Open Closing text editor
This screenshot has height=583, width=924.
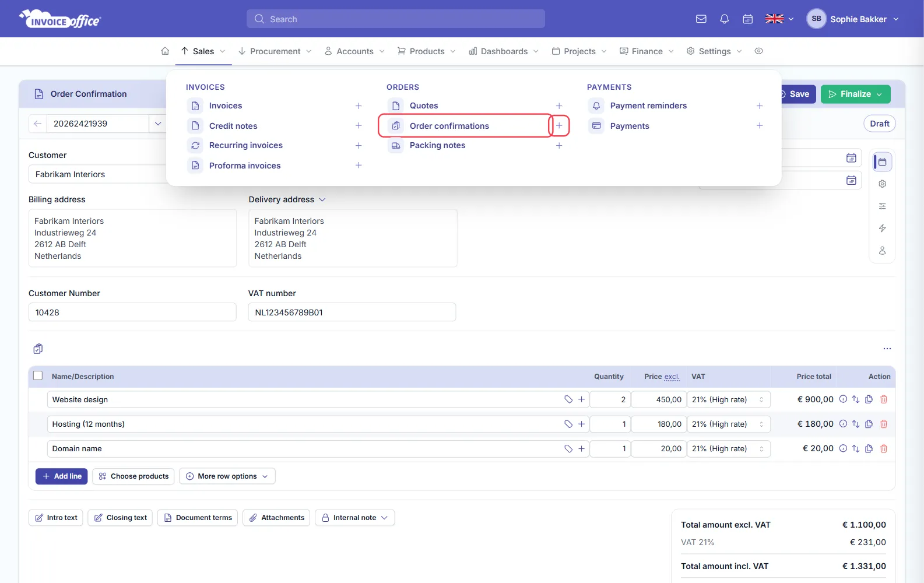[121, 518]
